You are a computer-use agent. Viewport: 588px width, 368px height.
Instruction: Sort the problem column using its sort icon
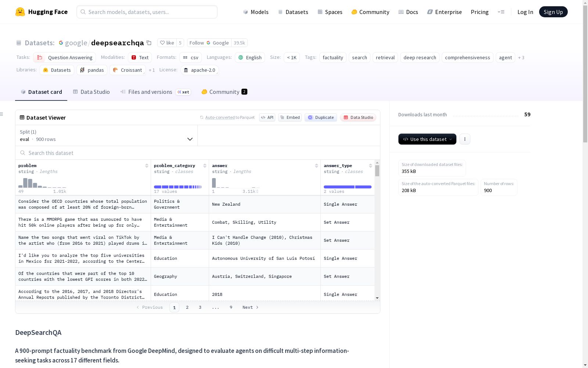click(x=147, y=166)
